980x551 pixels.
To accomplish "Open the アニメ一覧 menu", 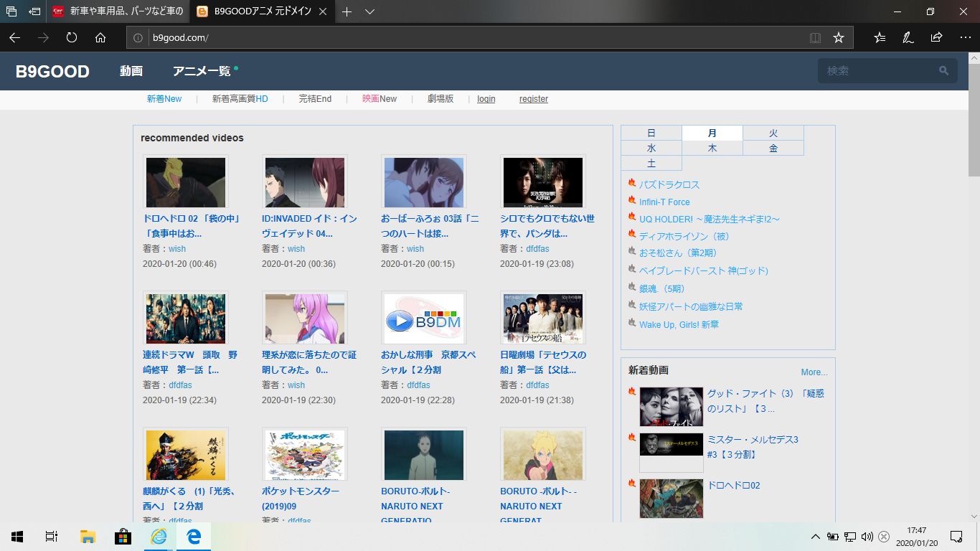I will point(202,71).
